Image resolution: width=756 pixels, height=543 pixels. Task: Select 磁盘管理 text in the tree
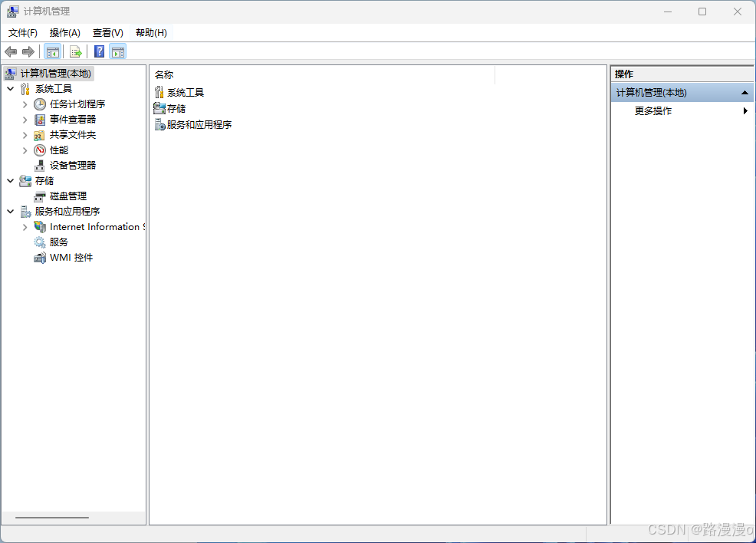68,196
